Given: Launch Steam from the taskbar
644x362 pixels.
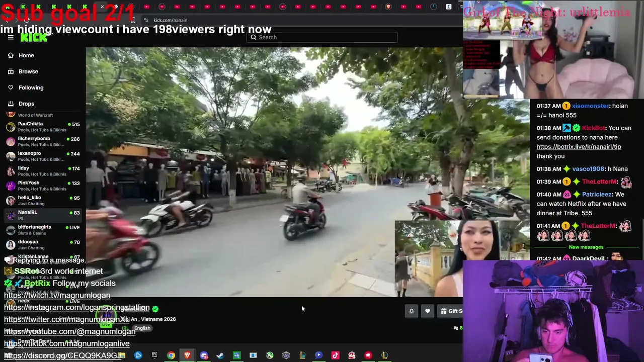Looking at the screenshot, I should coord(220,355).
